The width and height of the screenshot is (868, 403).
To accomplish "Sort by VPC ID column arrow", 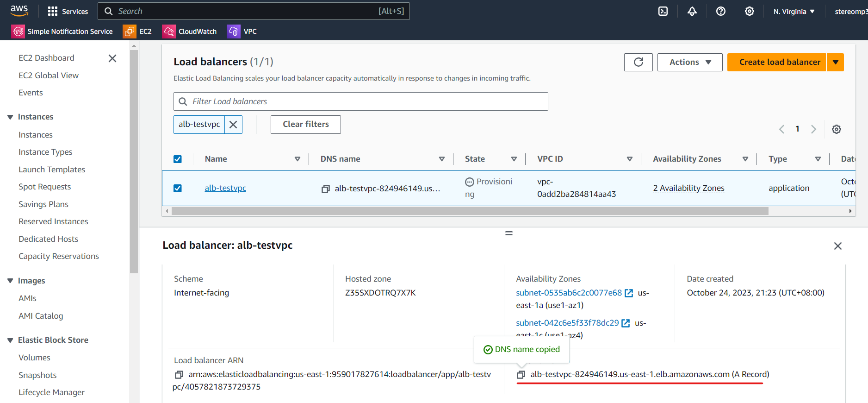I will tap(630, 159).
